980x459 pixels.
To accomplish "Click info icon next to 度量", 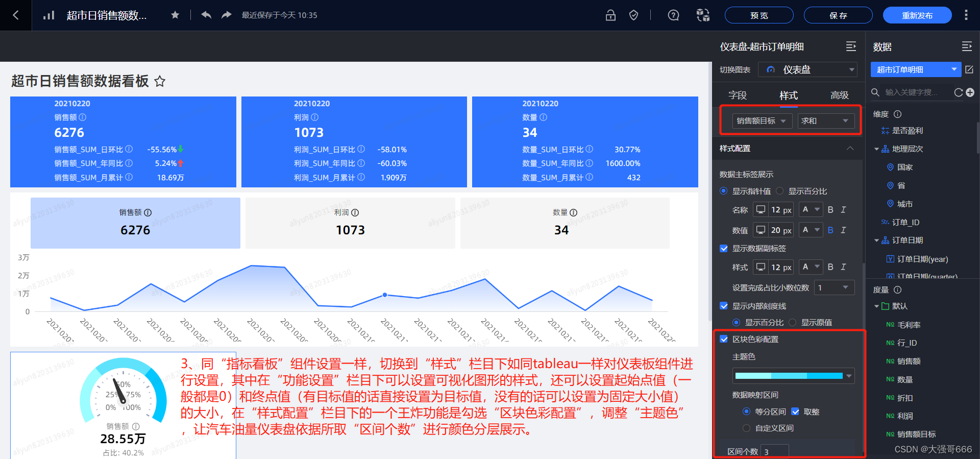I will pos(898,290).
